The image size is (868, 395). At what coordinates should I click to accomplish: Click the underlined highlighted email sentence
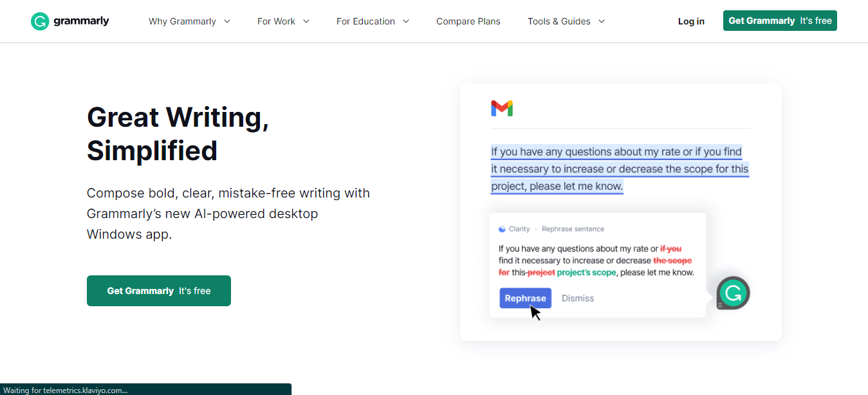(x=620, y=169)
